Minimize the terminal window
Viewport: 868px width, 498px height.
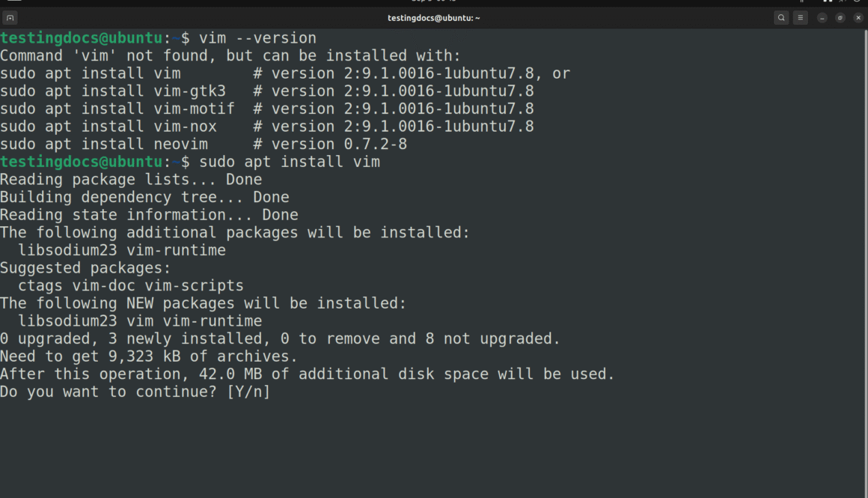coord(822,18)
